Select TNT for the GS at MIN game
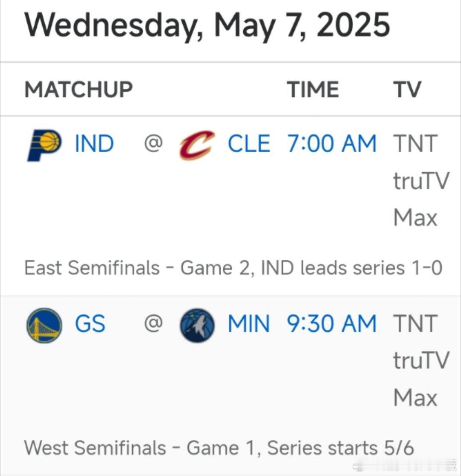 [415, 324]
